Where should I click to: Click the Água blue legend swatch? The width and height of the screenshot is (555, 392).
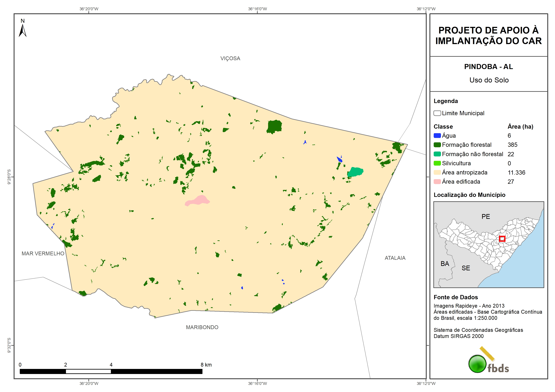pyautogui.click(x=437, y=136)
